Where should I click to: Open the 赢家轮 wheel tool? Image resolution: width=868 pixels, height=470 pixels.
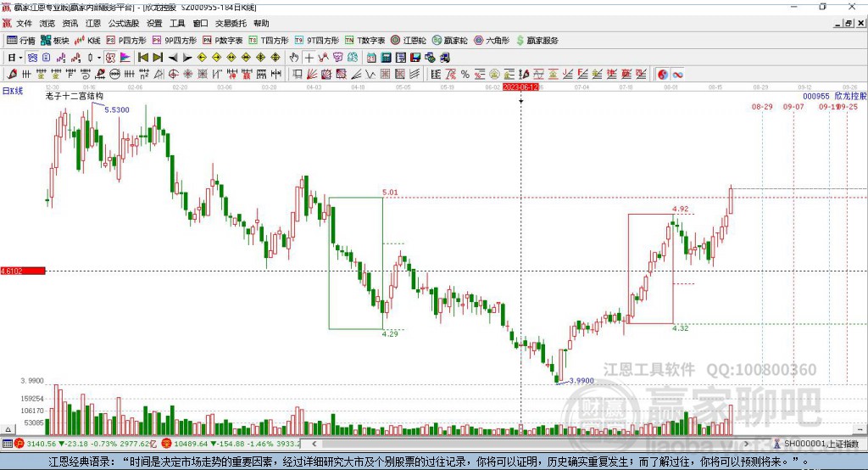[x=449, y=41]
